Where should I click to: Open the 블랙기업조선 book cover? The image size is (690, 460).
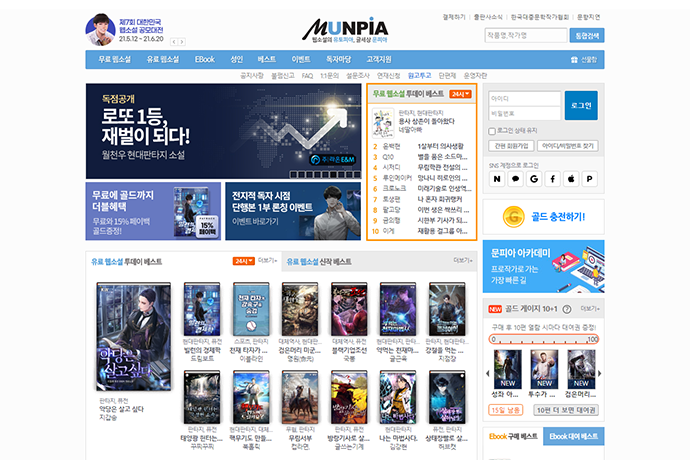click(x=349, y=310)
